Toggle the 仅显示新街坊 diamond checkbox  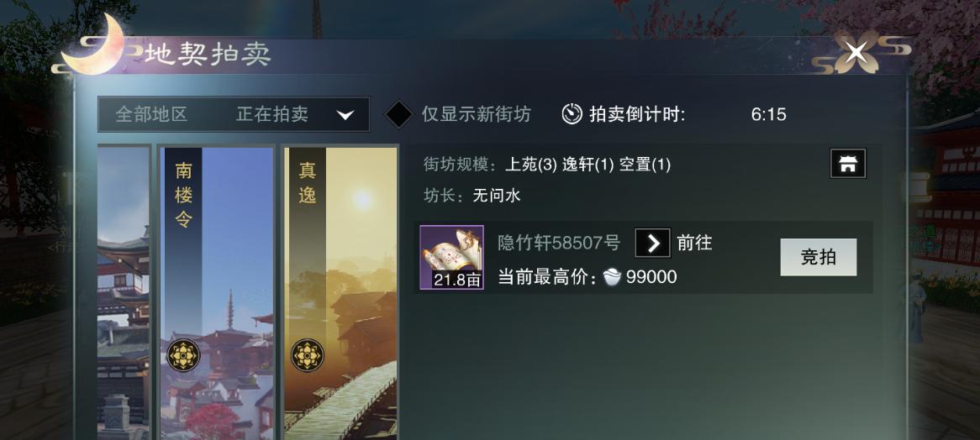click(x=398, y=114)
